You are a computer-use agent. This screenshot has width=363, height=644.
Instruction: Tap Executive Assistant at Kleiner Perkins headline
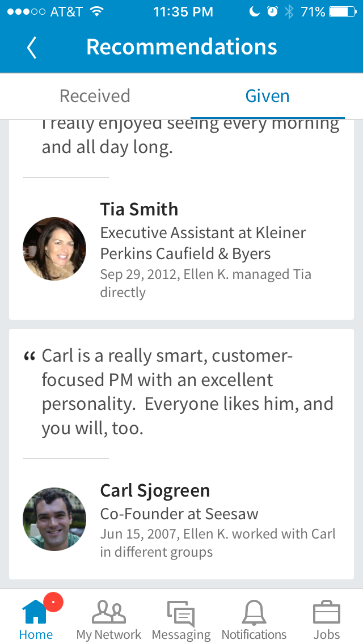click(x=203, y=243)
